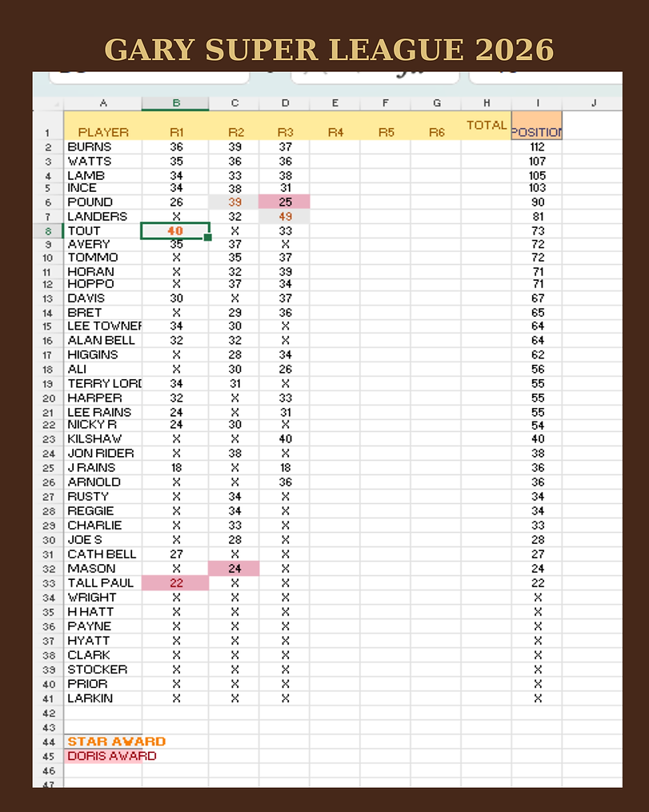Select column G header
This screenshot has height=812, width=649.
coord(435,103)
